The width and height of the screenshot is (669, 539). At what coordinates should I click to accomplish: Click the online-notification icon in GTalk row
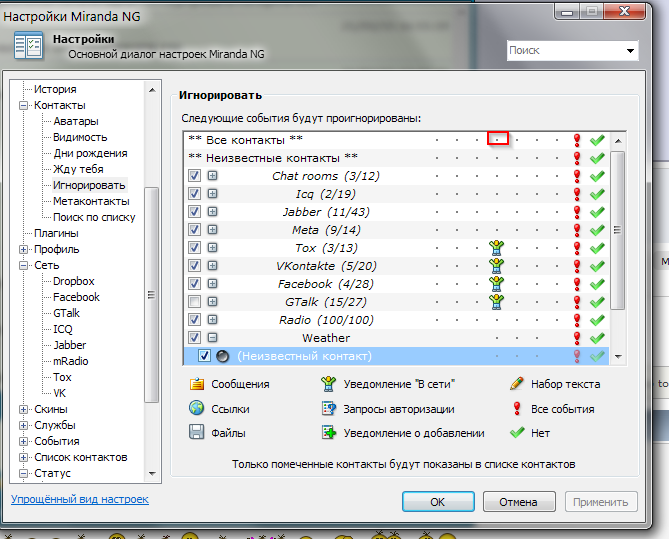pos(497,302)
